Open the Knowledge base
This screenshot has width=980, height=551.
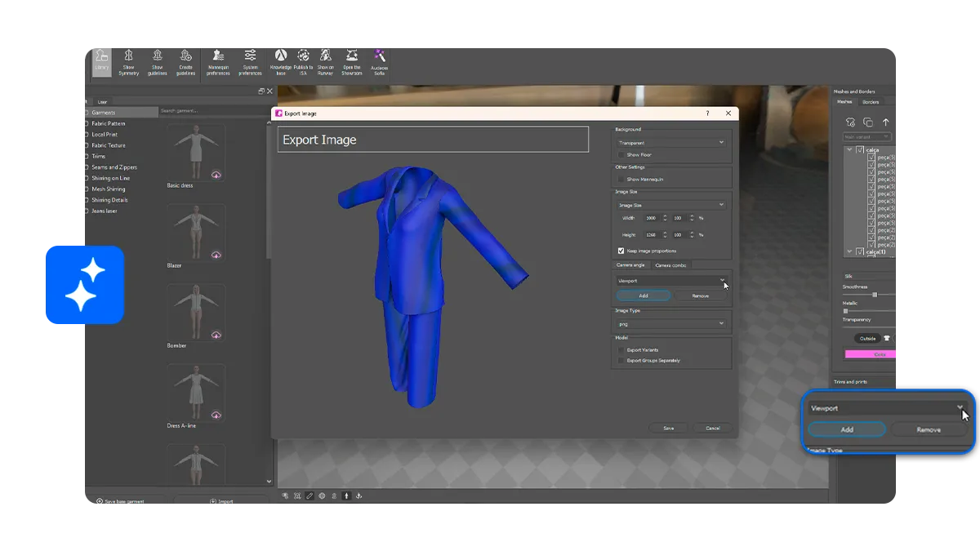coord(280,62)
